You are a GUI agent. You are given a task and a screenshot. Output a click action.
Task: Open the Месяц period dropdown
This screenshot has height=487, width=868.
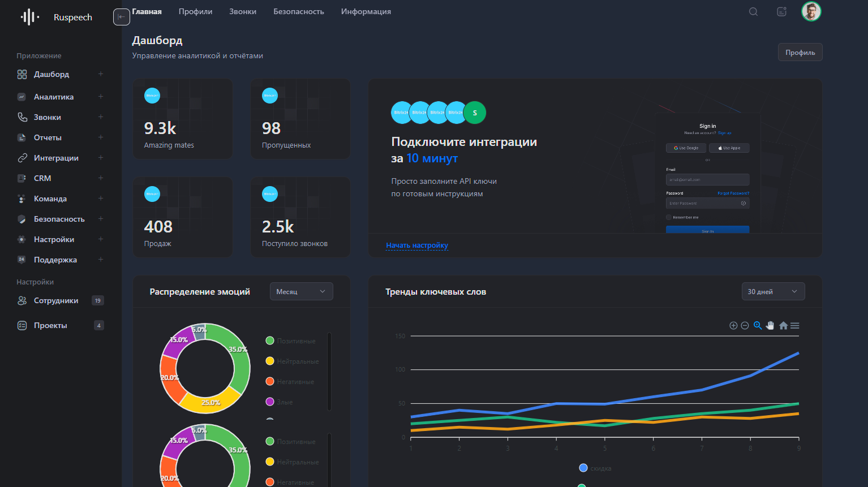tap(302, 291)
